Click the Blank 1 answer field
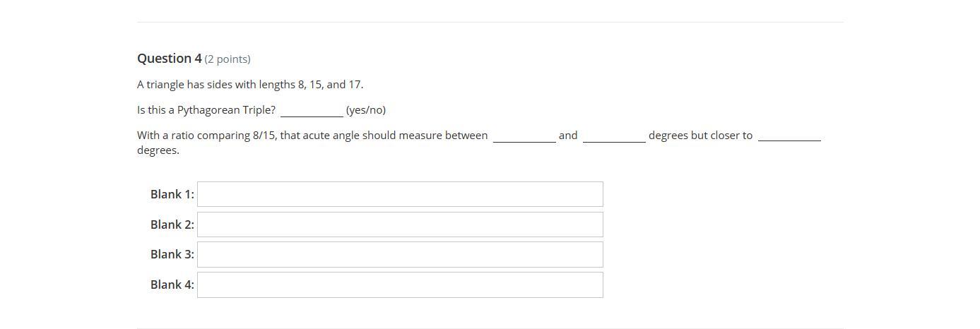The height and width of the screenshot is (329, 980). tap(400, 194)
